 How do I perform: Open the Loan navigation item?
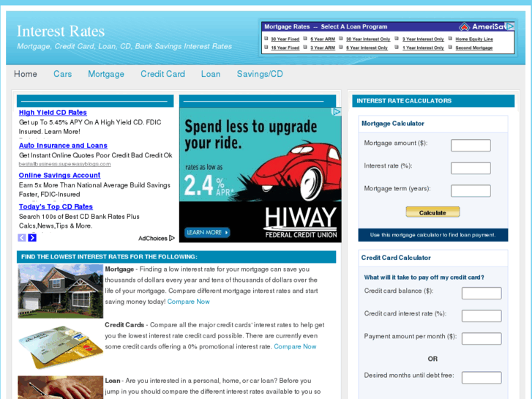[211, 74]
